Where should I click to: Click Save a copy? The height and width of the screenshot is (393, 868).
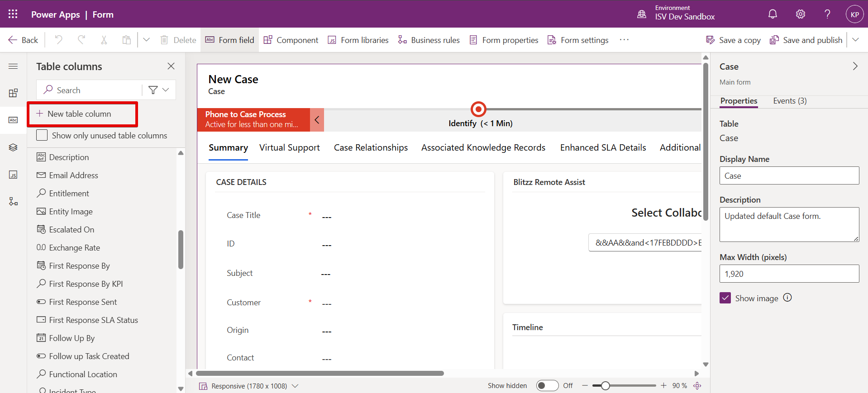(x=733, y=40)
